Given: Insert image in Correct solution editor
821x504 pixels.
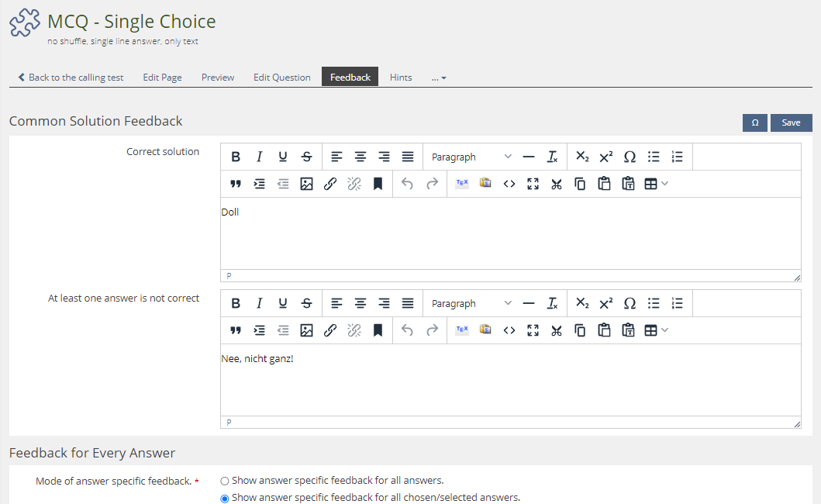Looking at the screenshot, I should [x=306, y=184].
